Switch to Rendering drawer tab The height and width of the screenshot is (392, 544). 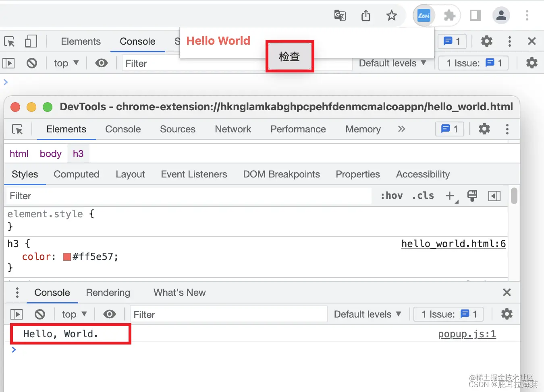(108, 293)
